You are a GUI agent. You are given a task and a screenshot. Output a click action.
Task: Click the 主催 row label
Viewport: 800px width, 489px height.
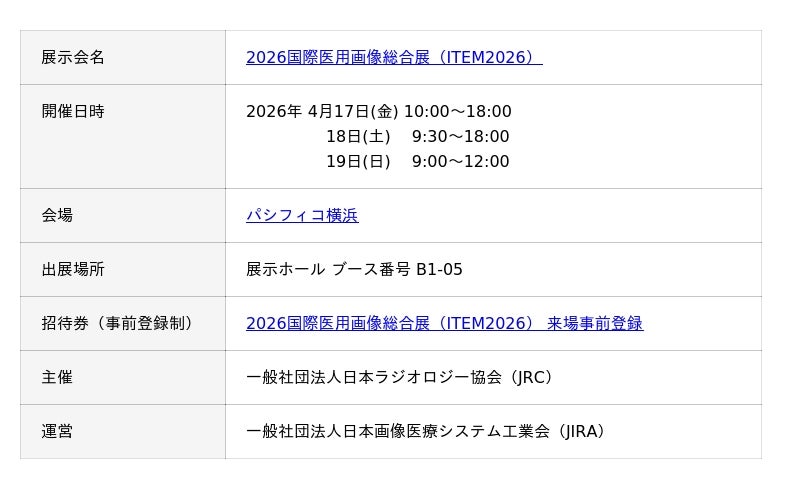point(57,378)
